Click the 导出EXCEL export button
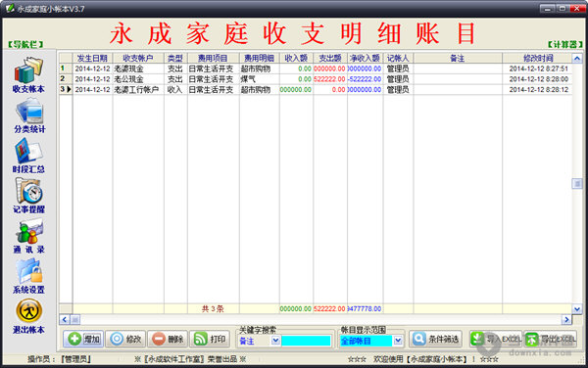The height and width of the screenshot is (368, 588). (551, 340)
